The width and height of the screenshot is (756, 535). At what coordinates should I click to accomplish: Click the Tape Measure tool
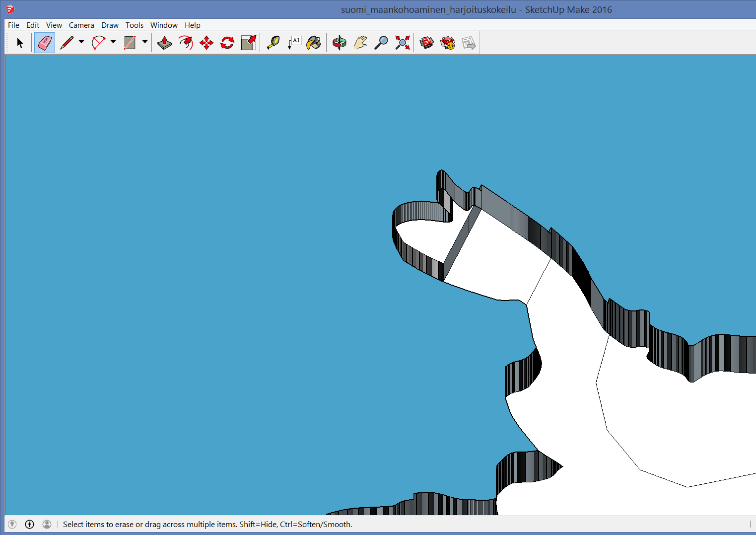[x=273, y=43]
